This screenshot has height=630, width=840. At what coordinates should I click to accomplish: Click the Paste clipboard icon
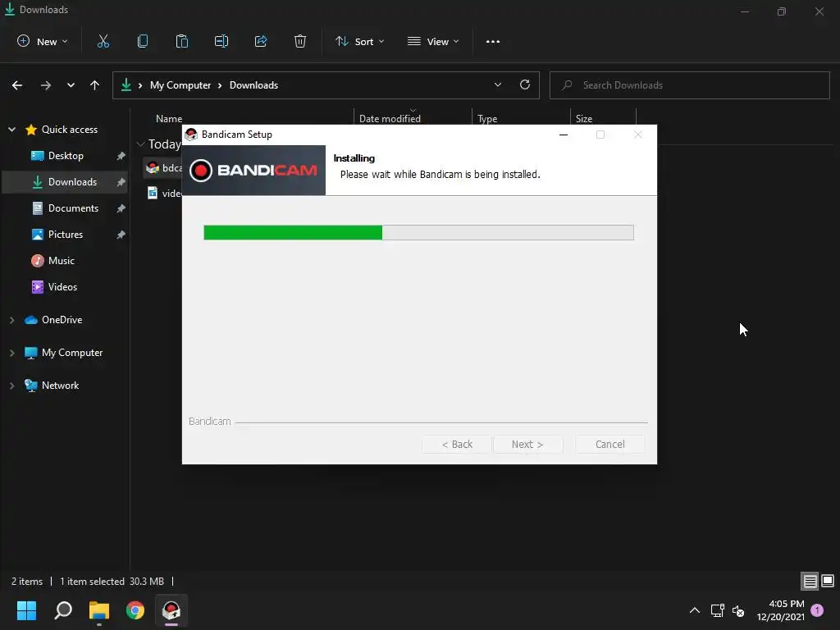coord(182,41)
